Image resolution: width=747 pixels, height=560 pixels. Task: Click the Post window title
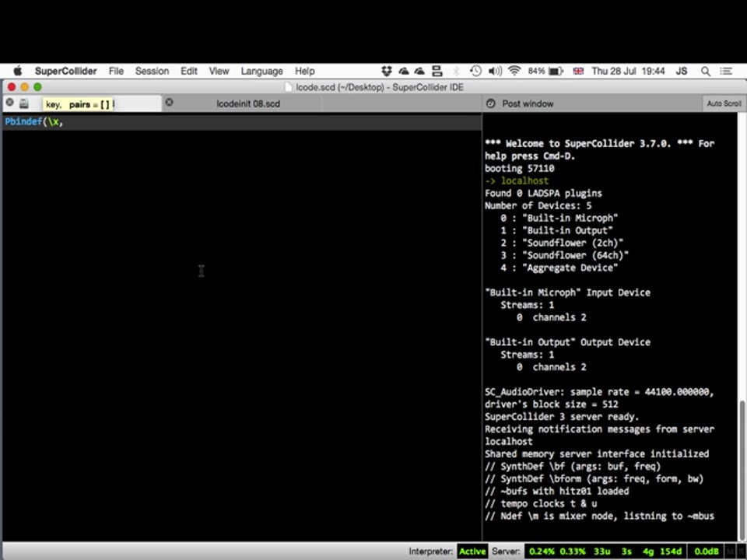[528, 103]
